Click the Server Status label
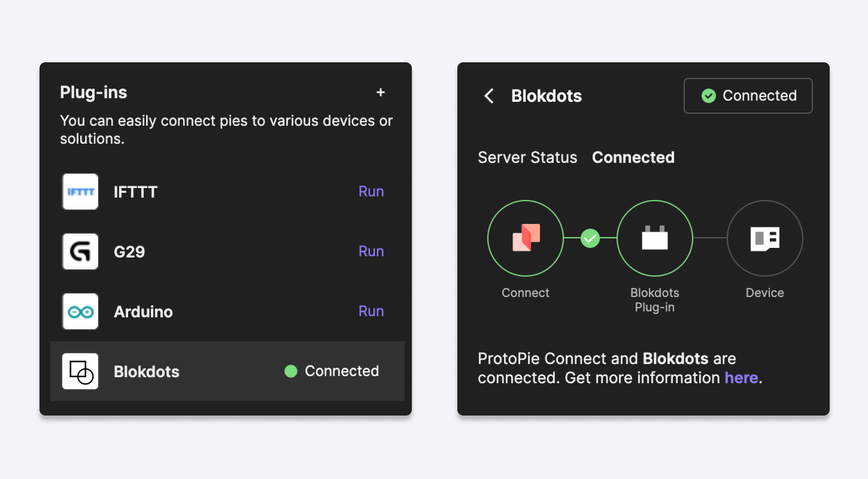The width and height of the screenshot is (868, 479). (528, 157)
